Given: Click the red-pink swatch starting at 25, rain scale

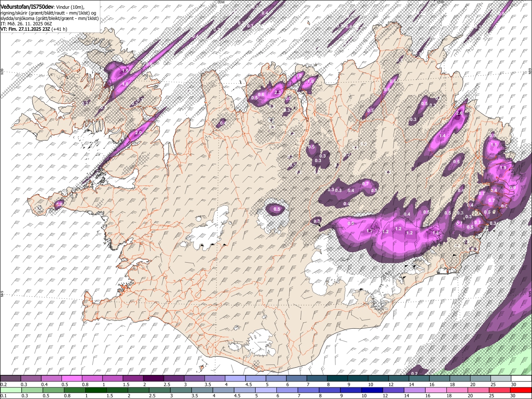Looking at the screenshot, I should 500,390.
